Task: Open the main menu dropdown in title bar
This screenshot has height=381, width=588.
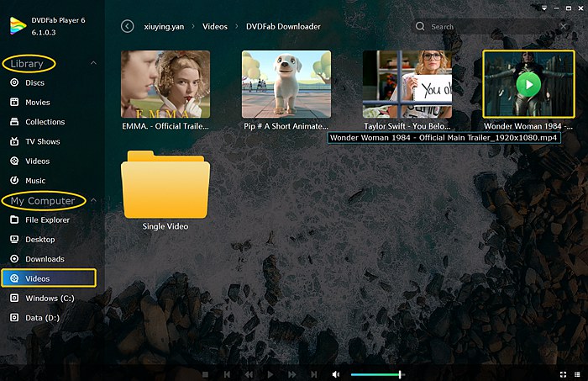Action: tap(544, 8)
